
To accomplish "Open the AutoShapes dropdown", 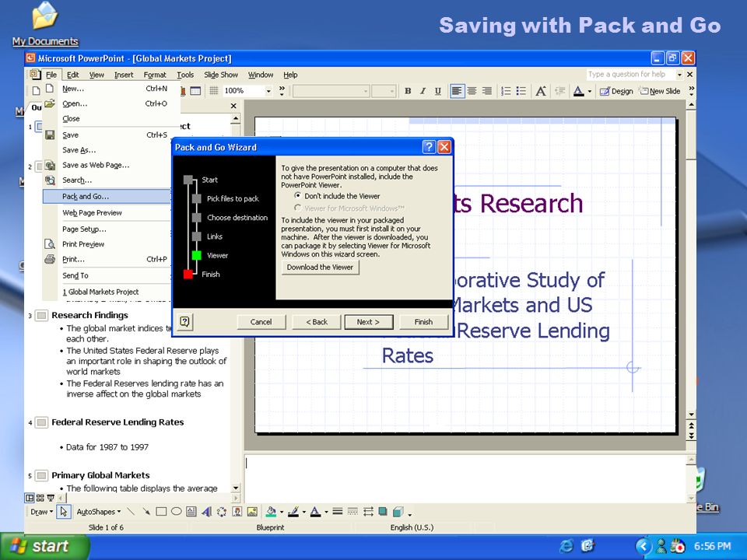I will click(99, 512).
